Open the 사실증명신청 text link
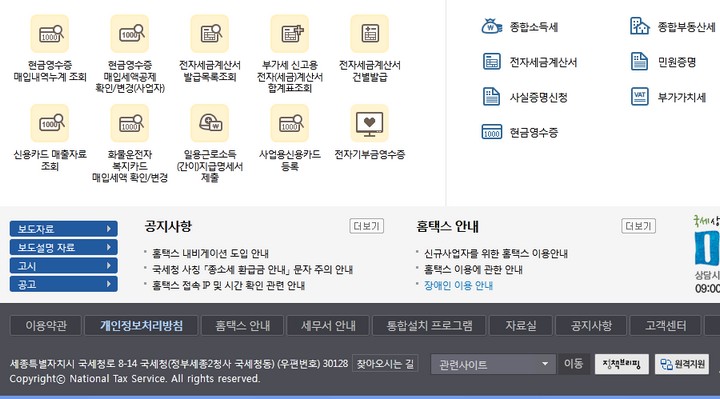 coord(538,97)
